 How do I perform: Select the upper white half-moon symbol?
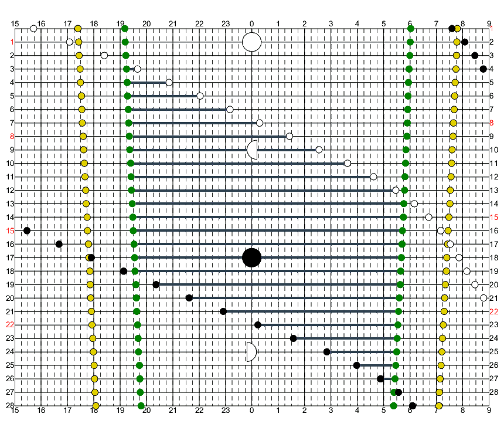(253, 150)
